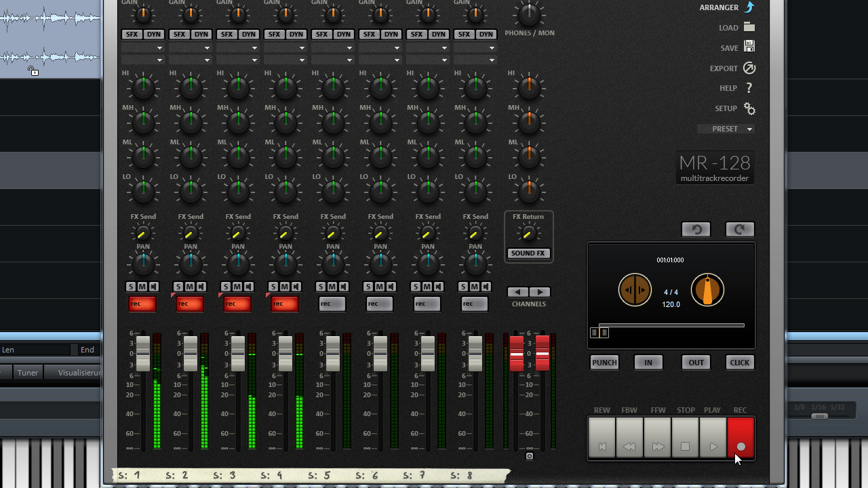Open the PRESET dropdown
The image size is (868, 488).
(x=726, y=129)
